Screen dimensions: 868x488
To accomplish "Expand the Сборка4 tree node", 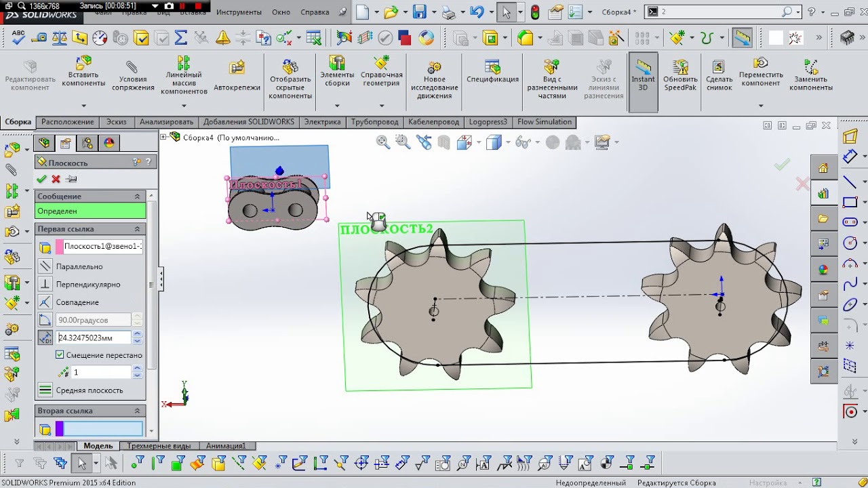I will tap(163, 138).
